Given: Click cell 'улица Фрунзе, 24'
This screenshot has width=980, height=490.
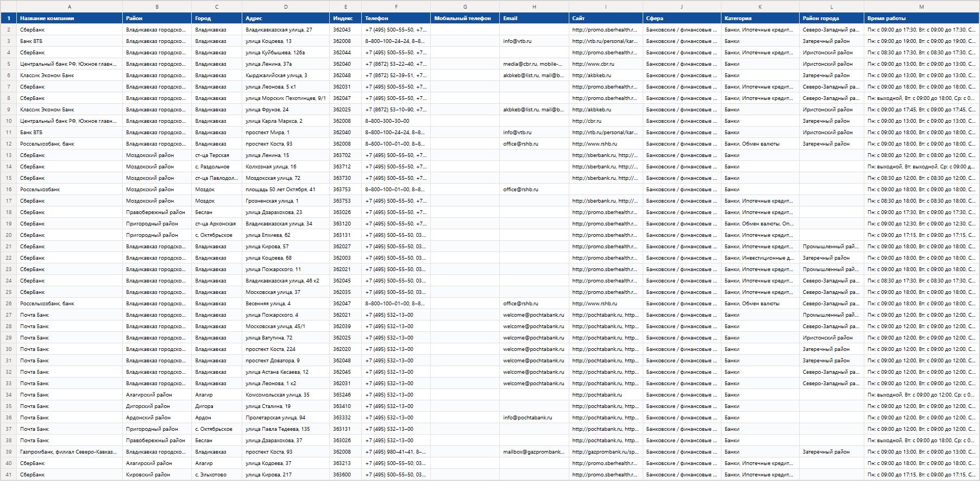Looking at the screenshot, I should pos(286,110).
